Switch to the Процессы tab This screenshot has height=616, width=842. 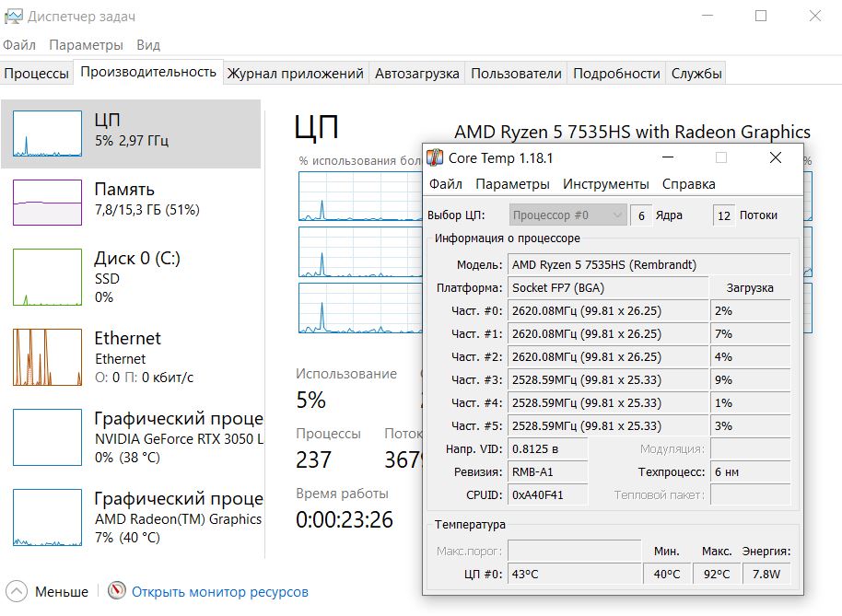point(37,74)
